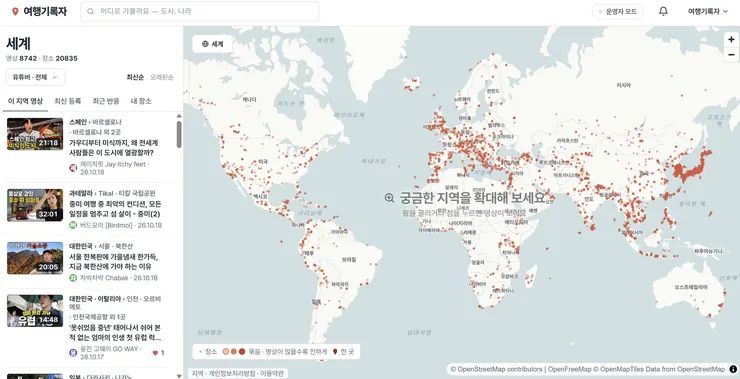Click the 여행기록자 logo pin icon
This screenshot has width=740, height=379.
click(x=15, y=11)
